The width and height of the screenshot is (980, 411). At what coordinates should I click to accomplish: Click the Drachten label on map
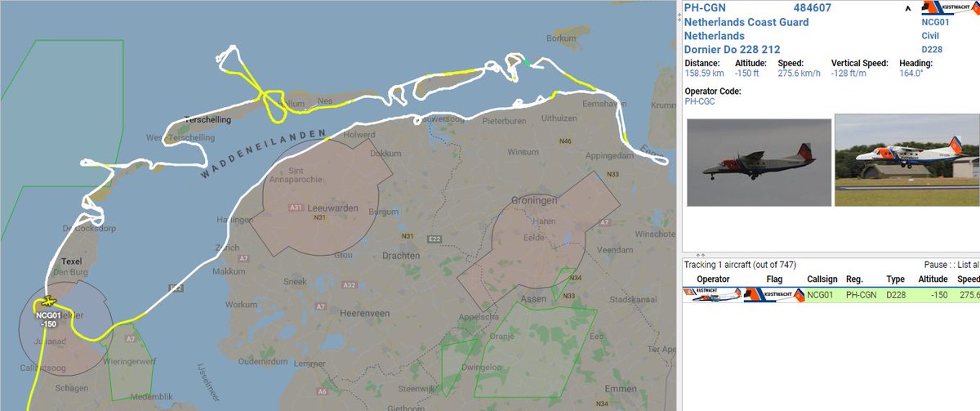click(x=400, y=256)
